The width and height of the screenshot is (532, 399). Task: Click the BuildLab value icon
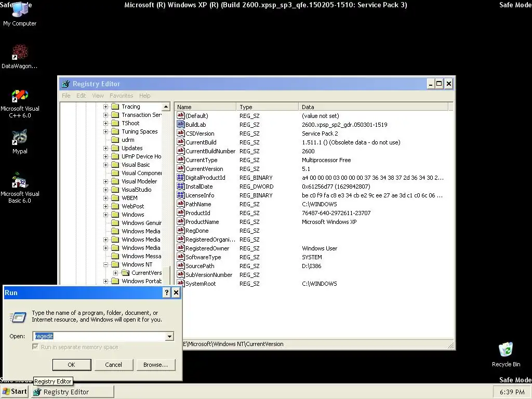coord(180,125)
